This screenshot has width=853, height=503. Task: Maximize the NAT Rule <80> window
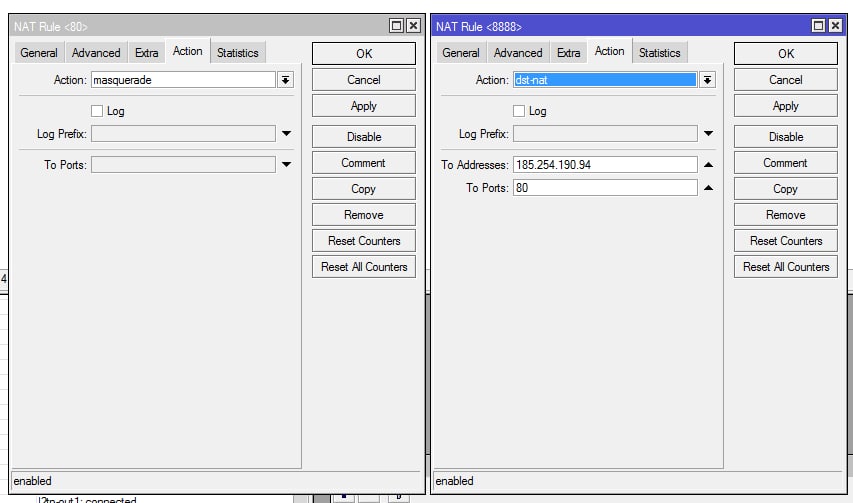[x=397, y=26]
